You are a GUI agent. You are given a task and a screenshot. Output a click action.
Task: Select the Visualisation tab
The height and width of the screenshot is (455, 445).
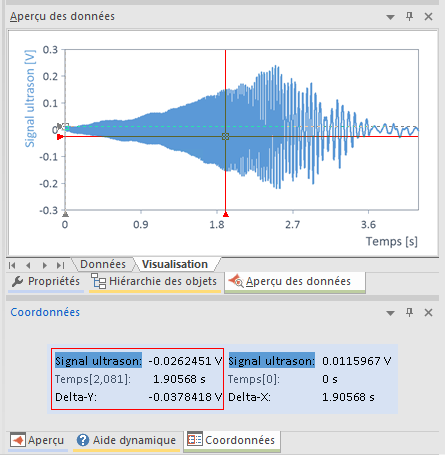175,264
